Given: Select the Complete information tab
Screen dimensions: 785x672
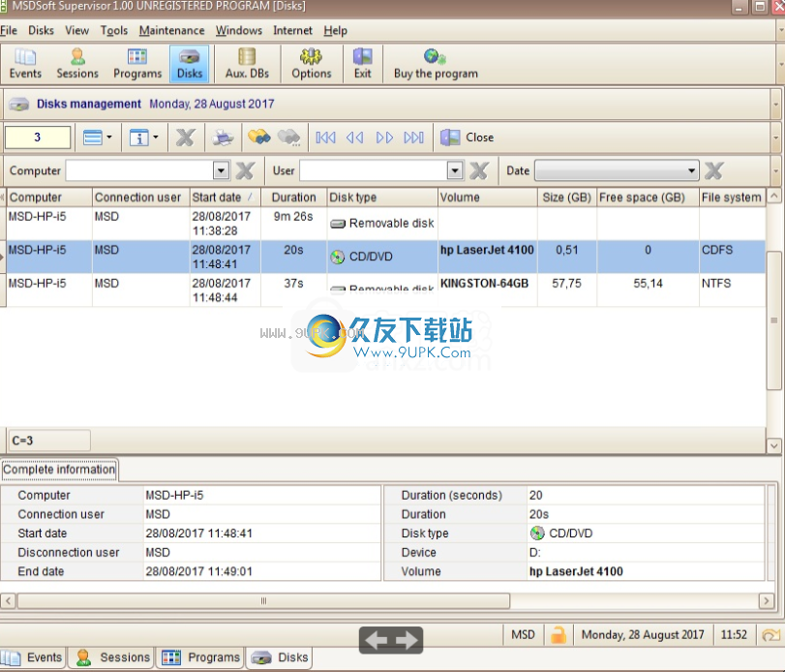Looking at the screenshot, I should point(59,470).
